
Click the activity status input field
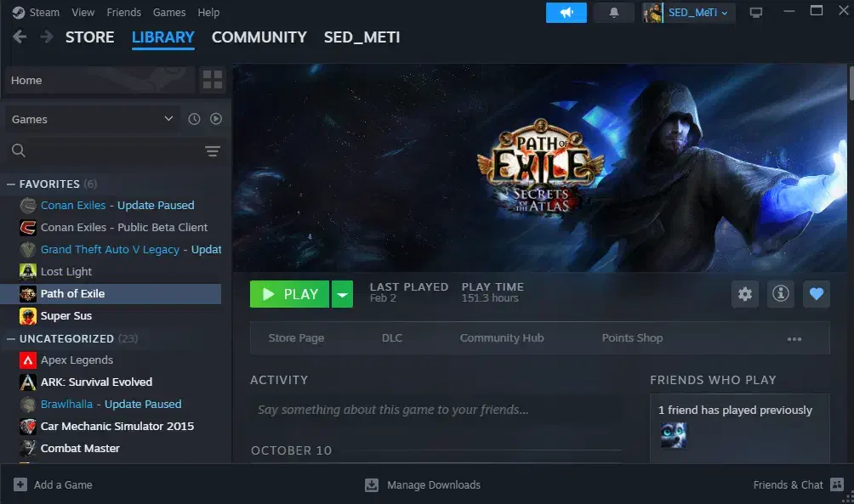coord(436,410)
